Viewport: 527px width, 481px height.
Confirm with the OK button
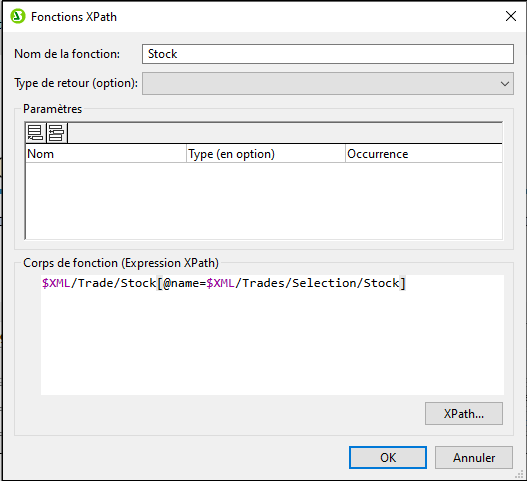[x=388, y=457]
